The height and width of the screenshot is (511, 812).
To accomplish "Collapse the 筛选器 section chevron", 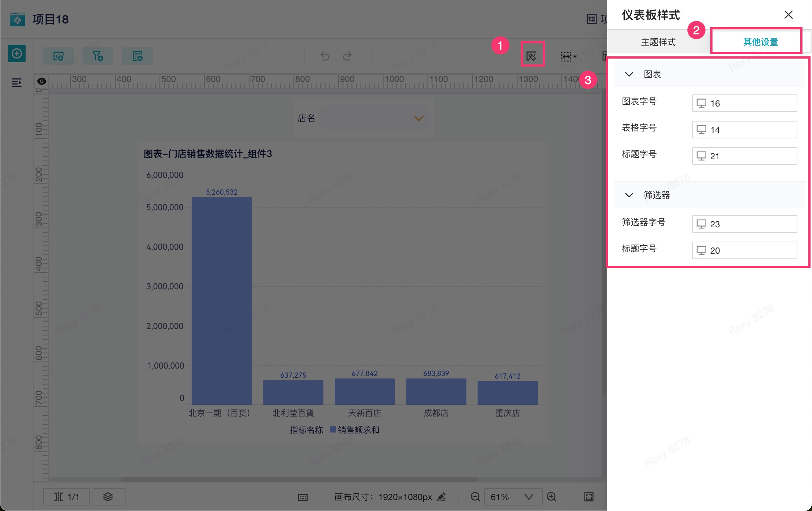I will tap(629, 195).
